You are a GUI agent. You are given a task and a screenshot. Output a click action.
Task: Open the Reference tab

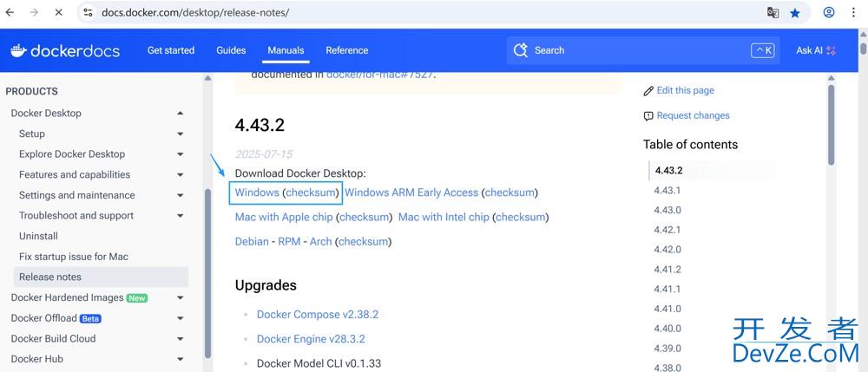346,50
